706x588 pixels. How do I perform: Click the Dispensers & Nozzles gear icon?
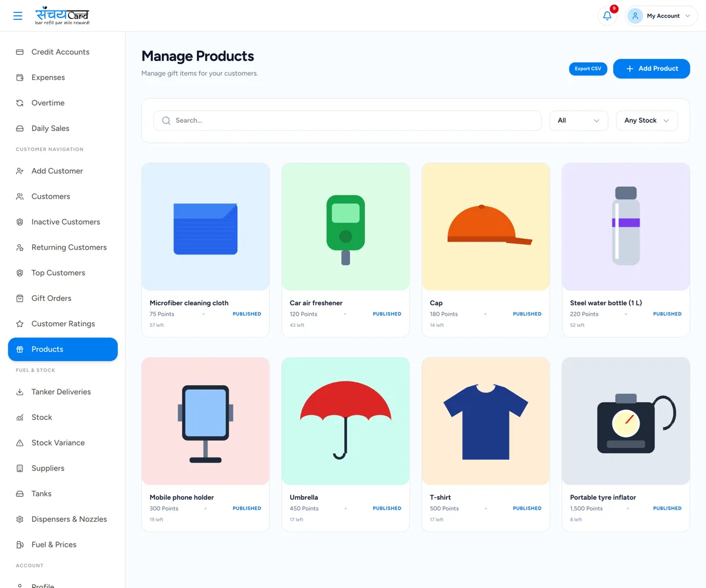point(19,519)
